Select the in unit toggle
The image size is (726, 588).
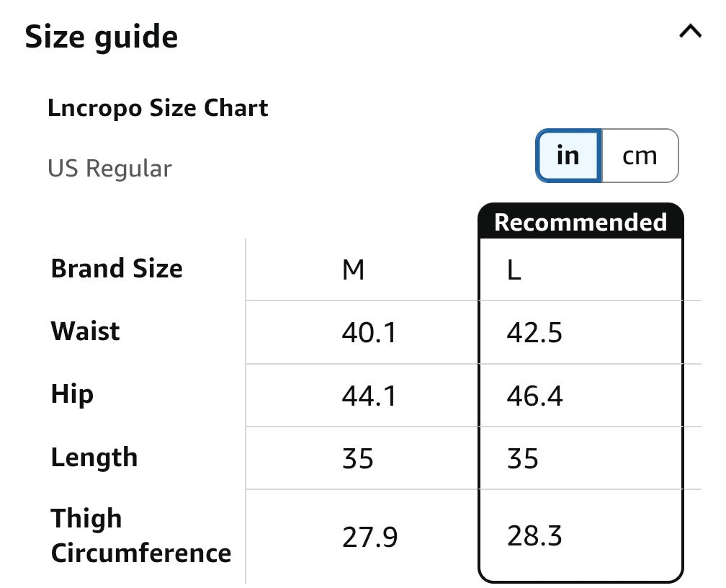[568, 156]
